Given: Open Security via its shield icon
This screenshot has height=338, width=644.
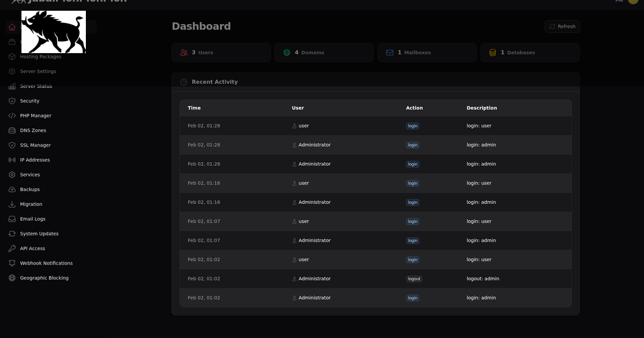Looking at the screenshot, I should 12,101.
